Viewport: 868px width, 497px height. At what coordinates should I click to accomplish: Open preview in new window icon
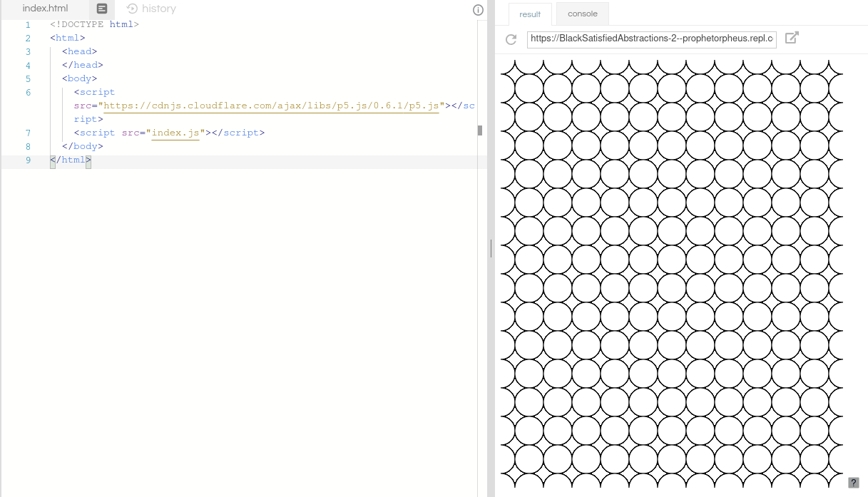(792, 38)
